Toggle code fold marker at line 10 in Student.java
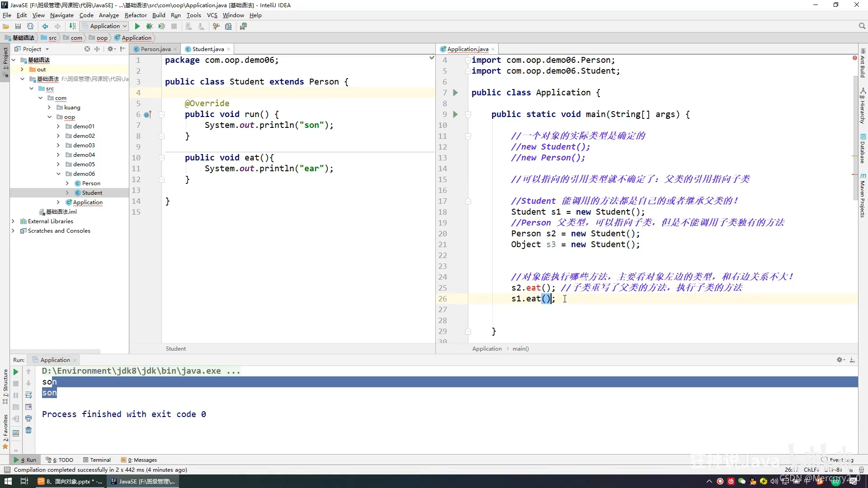This screenshot has height=488, width=868. pyautogui.click(x=161, y=158)
